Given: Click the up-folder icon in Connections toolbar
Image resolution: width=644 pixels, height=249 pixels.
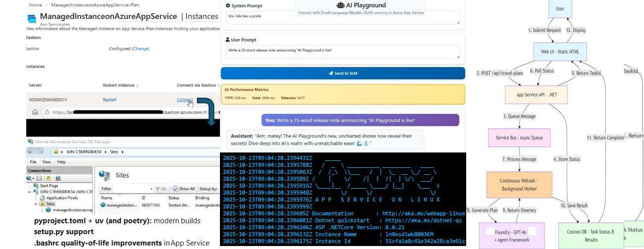Looking at the screenshot, I should [49, 178].
